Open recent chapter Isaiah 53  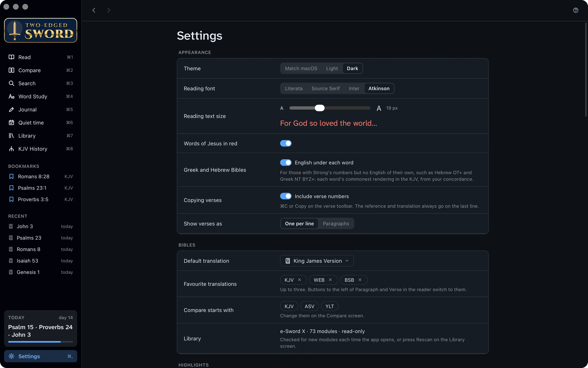41,261
